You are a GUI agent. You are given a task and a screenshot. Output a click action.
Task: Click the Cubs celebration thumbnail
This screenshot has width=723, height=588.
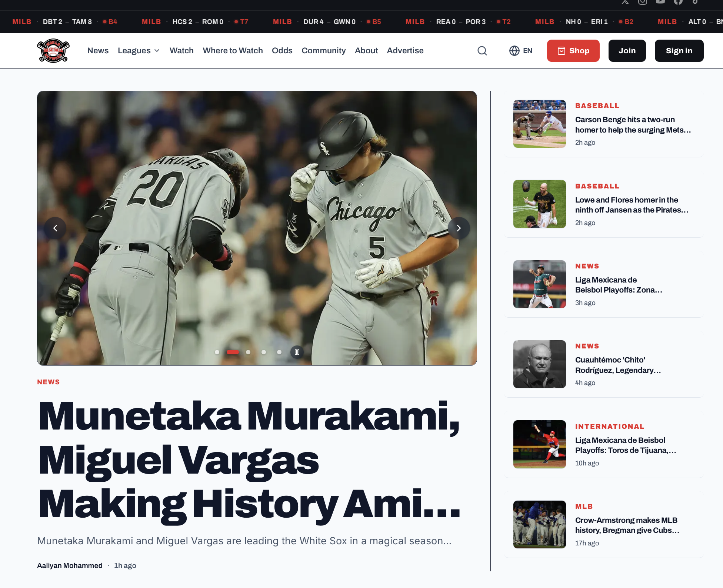[x=540, y=524]
